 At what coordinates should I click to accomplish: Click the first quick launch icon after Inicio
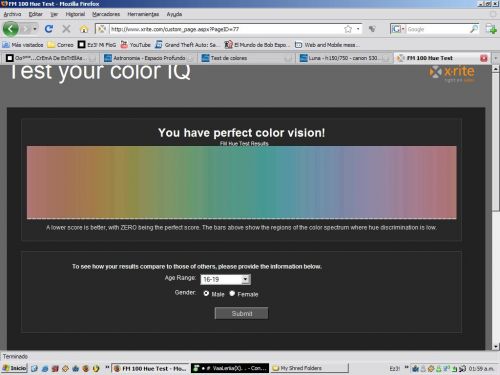coord(34,368)
